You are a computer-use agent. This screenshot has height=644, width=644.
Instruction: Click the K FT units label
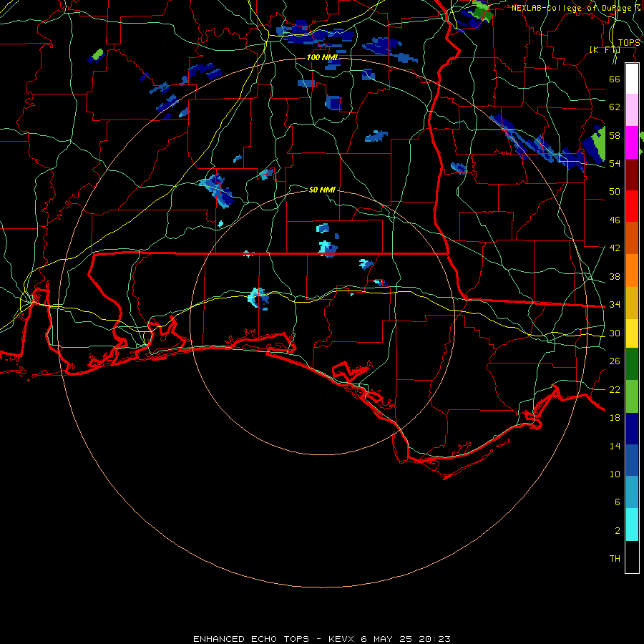pos(605,50)
